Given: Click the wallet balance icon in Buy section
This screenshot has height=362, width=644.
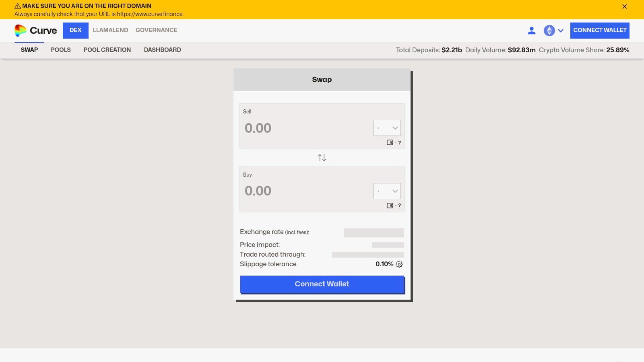Looking at the screenshot, I should [389, 206].
